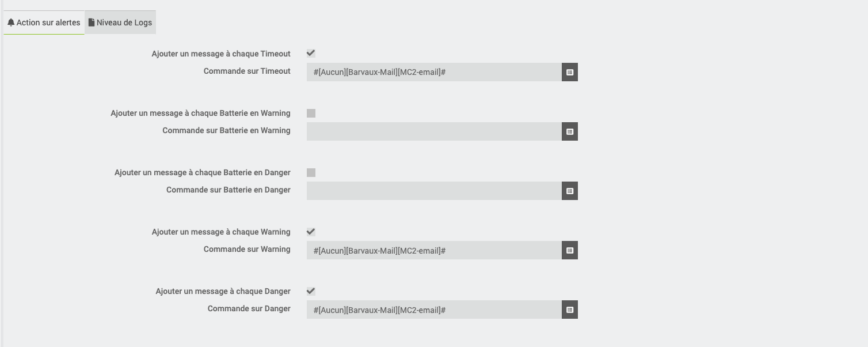Open command picker for Commande sur Warning
The width and height of the screenshot is (868, 347).
570,250
